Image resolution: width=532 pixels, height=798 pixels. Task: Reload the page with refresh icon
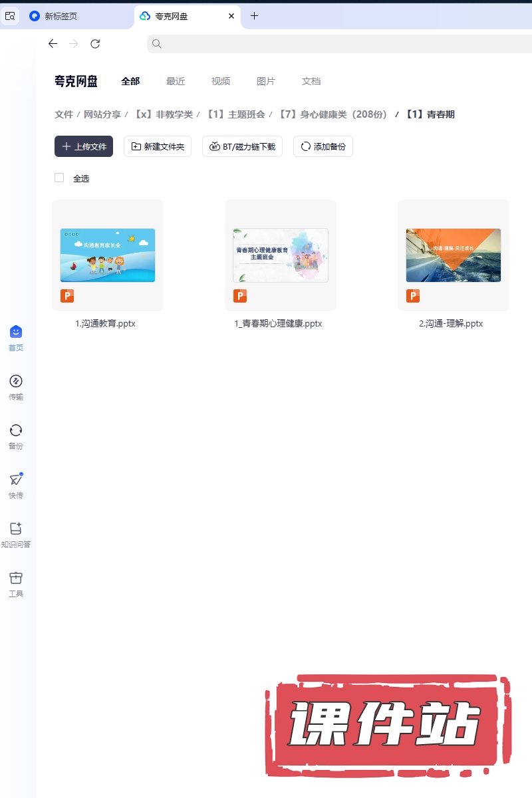95,44
